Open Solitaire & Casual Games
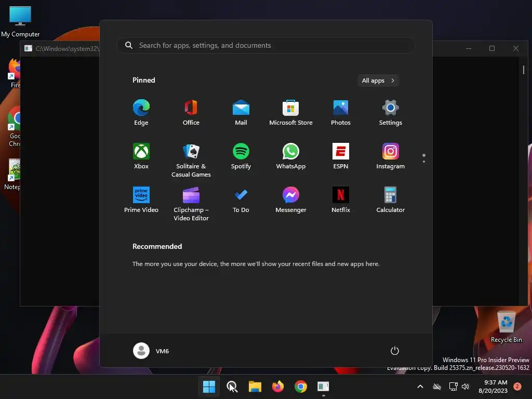Screen dimensions: 532x399 [x=191, y=160]
